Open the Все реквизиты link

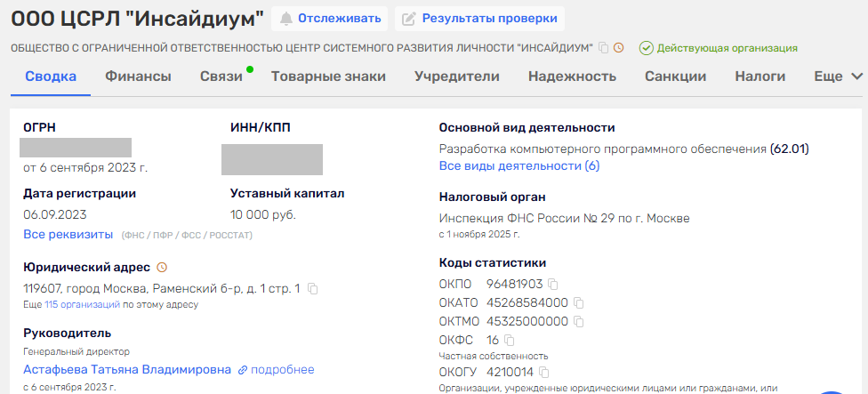pyautogui.click(x=68, y=234)
